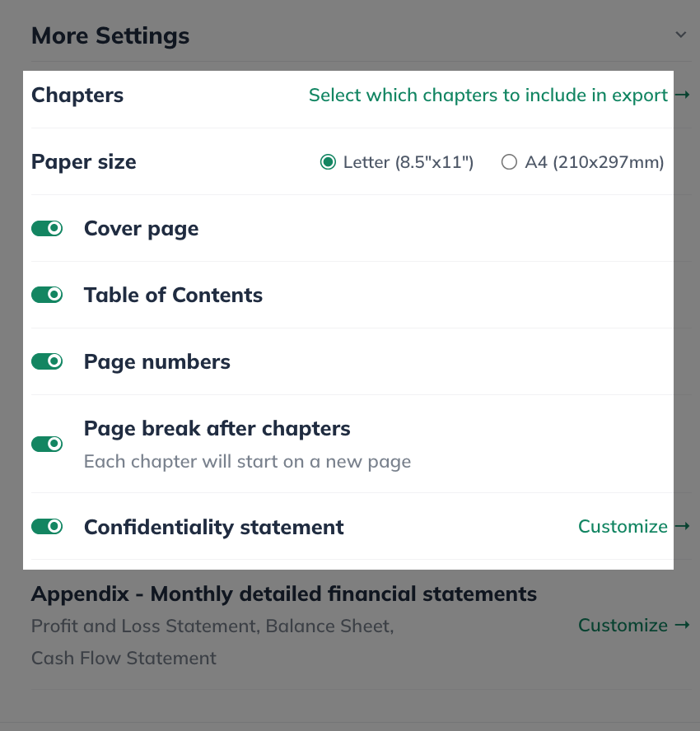Image resolution: width=700 pixels, height=731 pixels.
Task: Customize the confidentiality statement
Action: 623,526
